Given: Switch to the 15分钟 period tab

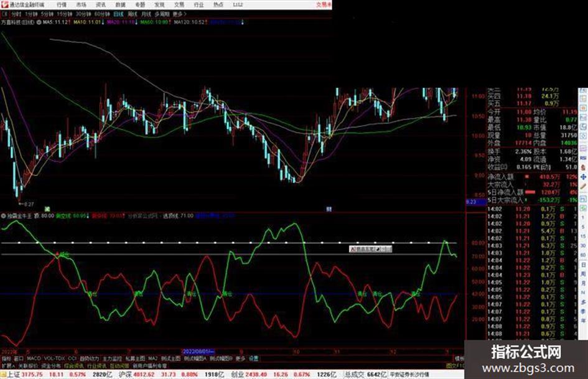Looking at the screenshot, I should click(x=65, y=14).
